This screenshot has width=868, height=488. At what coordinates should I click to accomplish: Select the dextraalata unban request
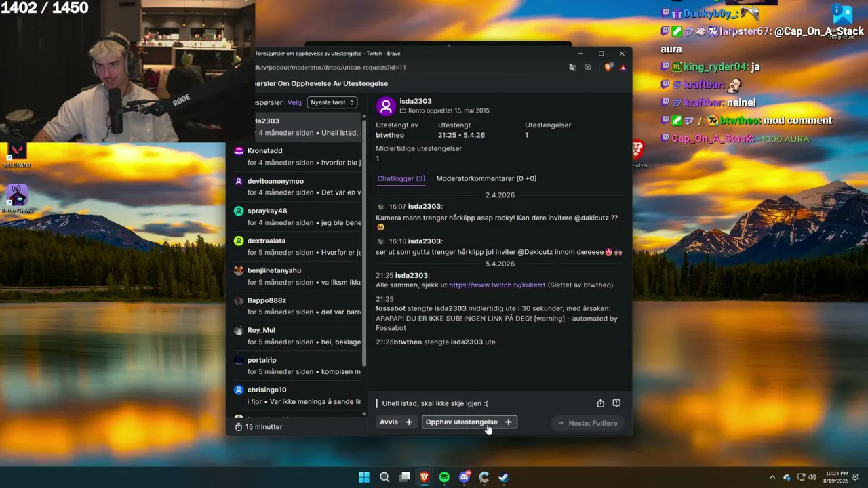297,246
